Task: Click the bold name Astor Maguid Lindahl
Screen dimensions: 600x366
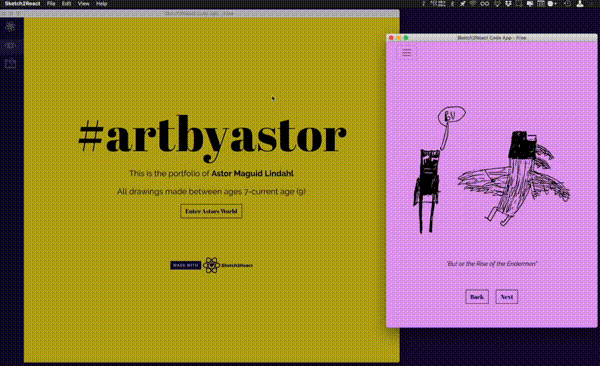Action: tap(253, 173)
